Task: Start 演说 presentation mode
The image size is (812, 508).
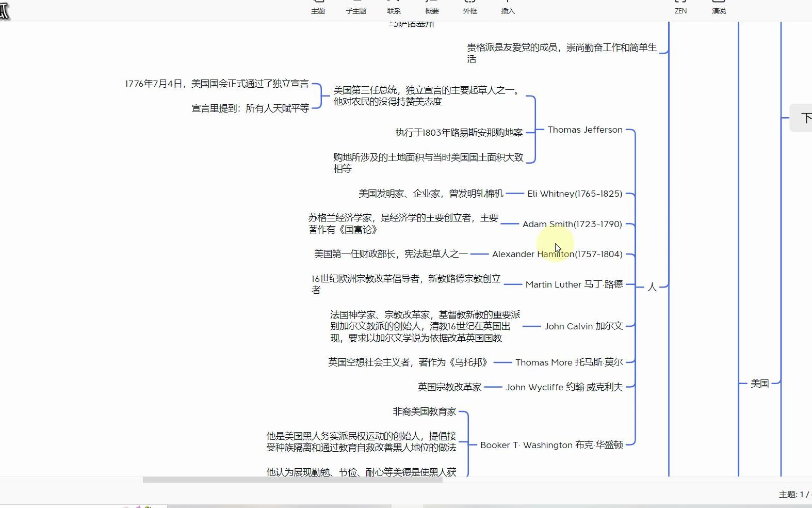Action: [719, 7]
